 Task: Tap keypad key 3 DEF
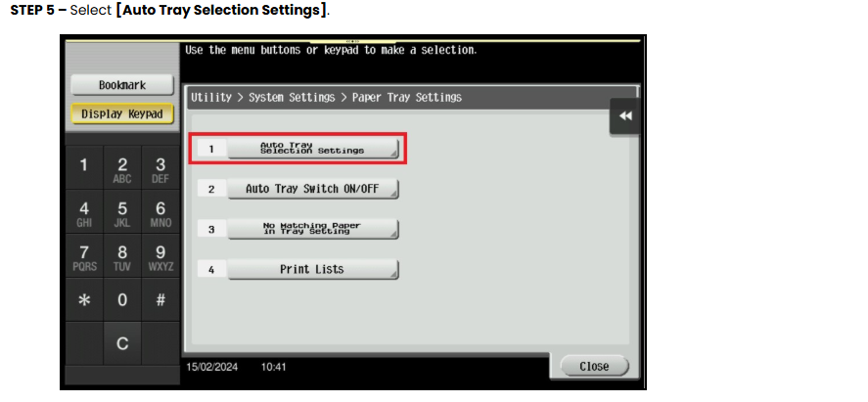(160, 167)
